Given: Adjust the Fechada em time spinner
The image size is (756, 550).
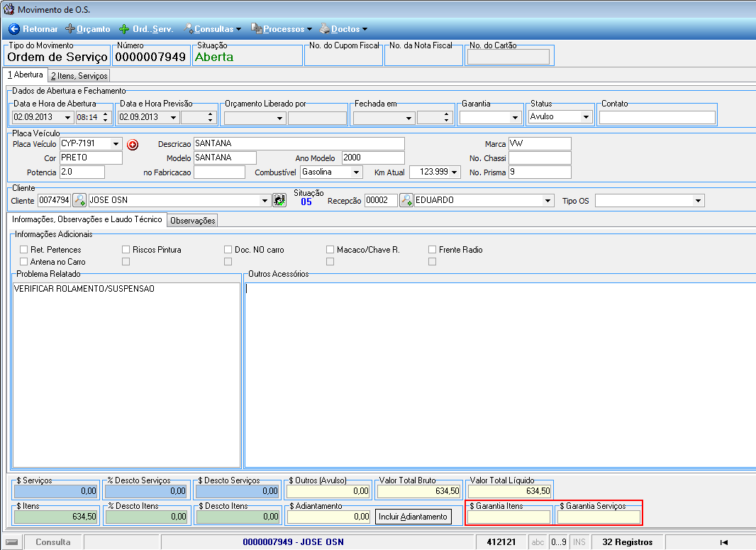Looking at the screenshot, I should click(447, 118).
